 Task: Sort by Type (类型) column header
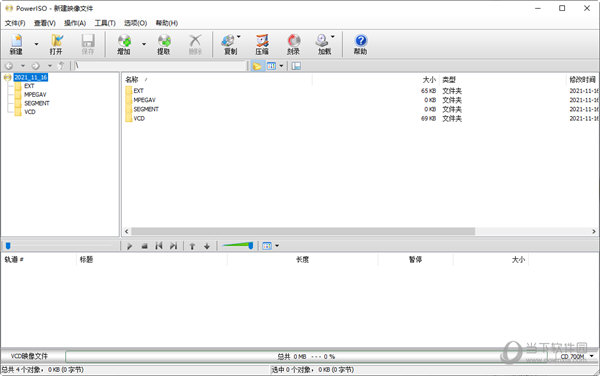click(x=449, y=80)
